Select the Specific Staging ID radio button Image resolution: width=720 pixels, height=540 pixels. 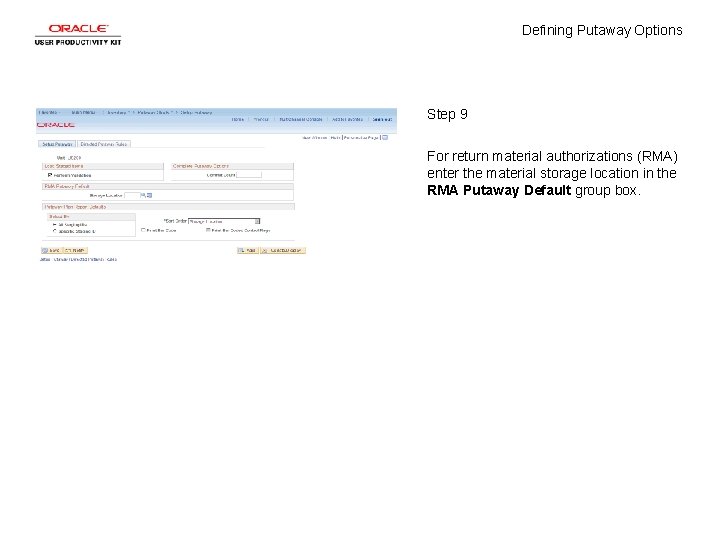click(x=55, y=231)
